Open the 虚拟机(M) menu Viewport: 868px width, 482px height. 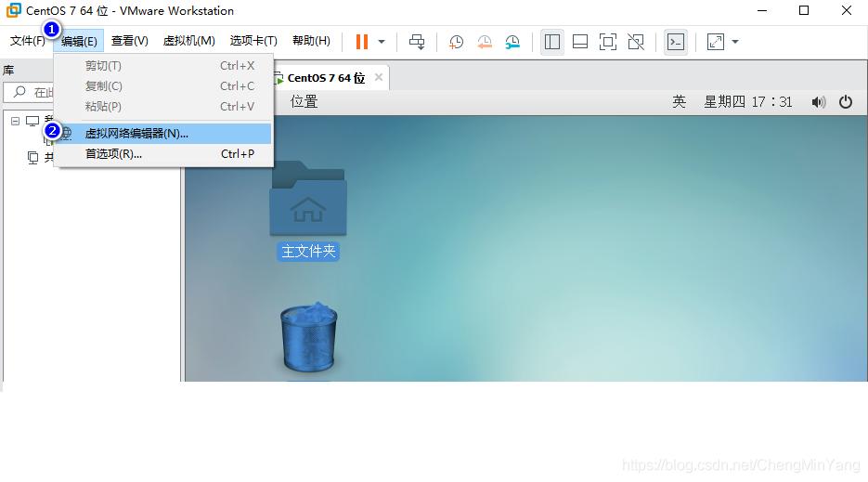click(188, 41)
